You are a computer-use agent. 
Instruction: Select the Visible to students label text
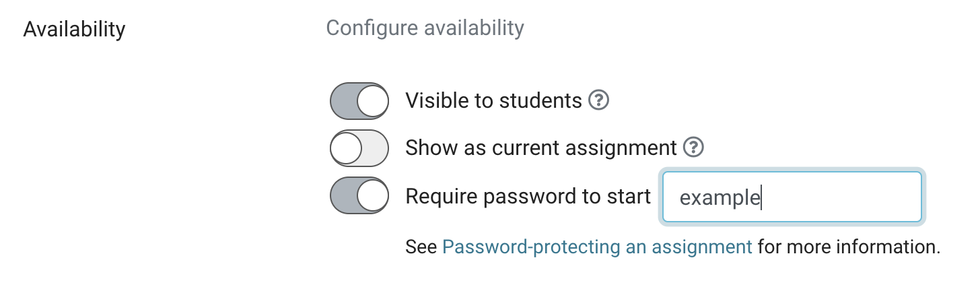493,100
